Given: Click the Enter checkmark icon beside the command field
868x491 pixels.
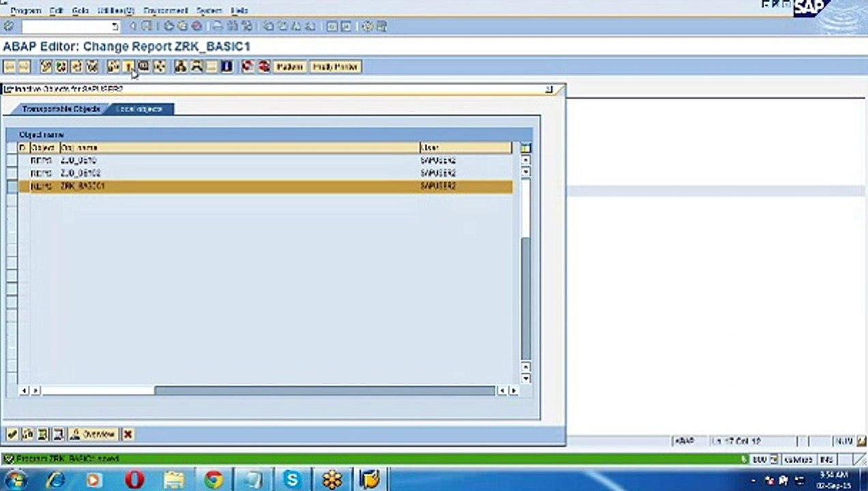Looking at the screenshot, I should [8, 26].
